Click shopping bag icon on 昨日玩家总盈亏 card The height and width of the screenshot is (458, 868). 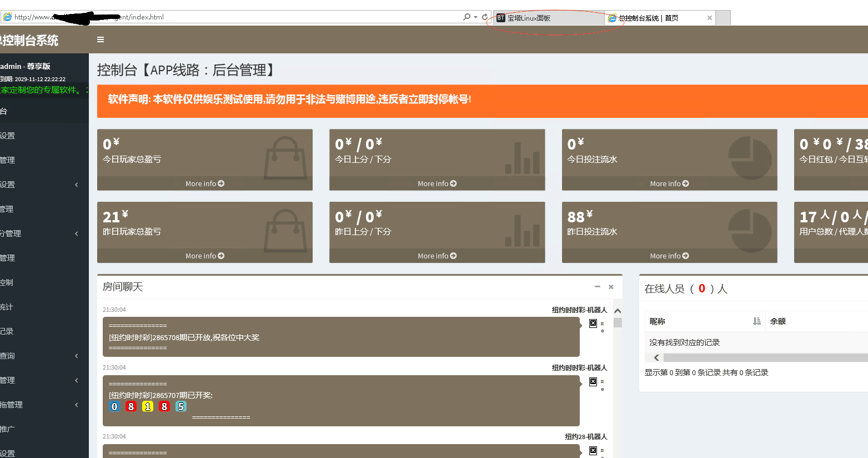point(285,230)
